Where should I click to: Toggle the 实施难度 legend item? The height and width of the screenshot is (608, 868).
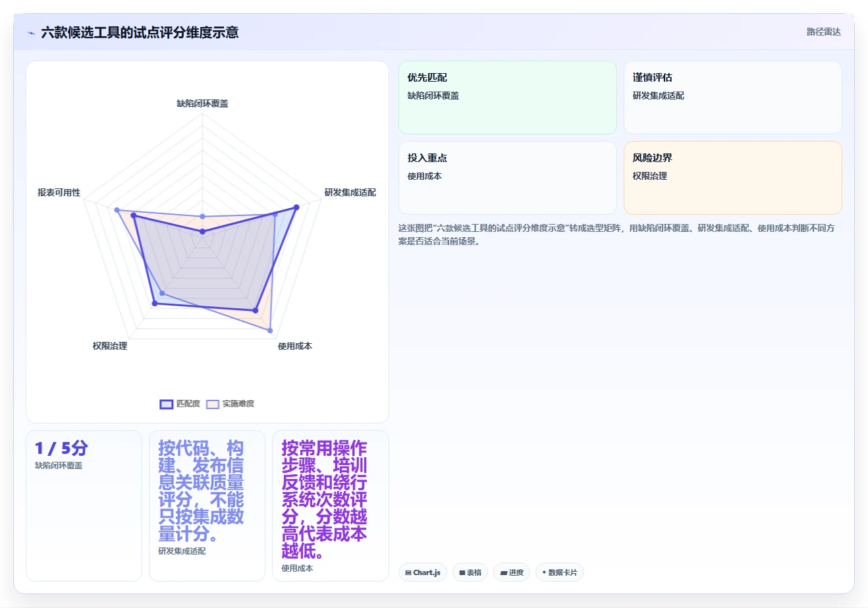tap(230, 404)
